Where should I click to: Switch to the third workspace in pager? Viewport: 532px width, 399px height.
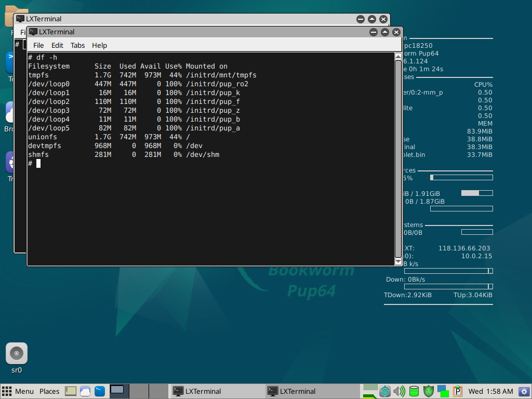click(158, 391)
